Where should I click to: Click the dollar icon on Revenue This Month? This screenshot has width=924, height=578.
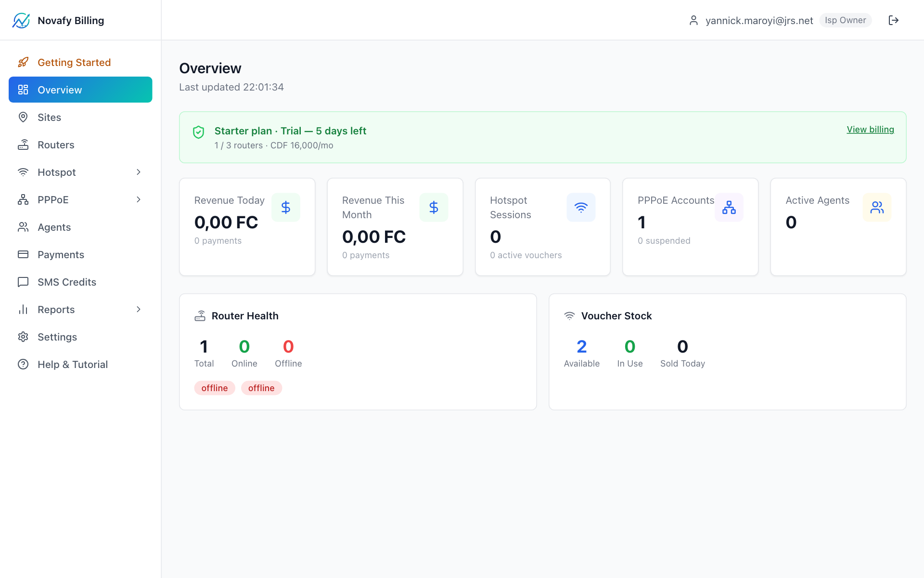click(434, 208)
